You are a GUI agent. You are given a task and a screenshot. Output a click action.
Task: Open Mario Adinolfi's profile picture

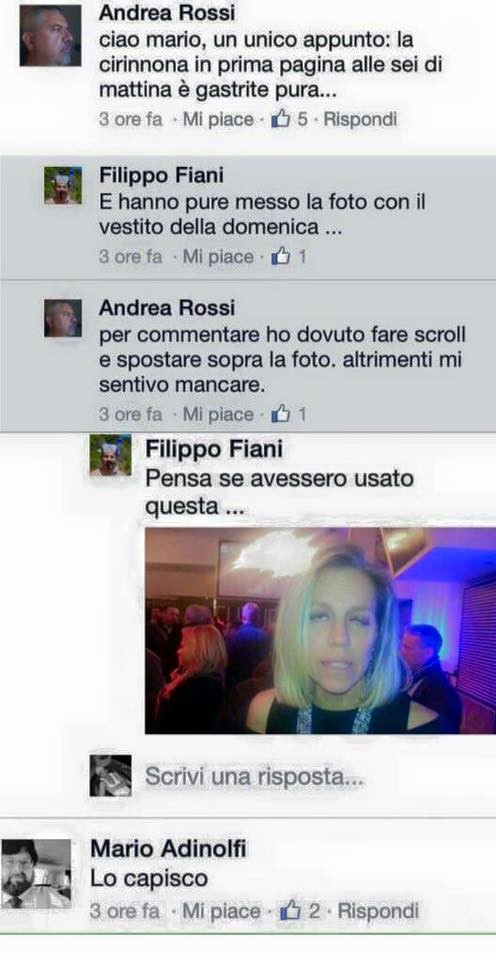point(36,874)
